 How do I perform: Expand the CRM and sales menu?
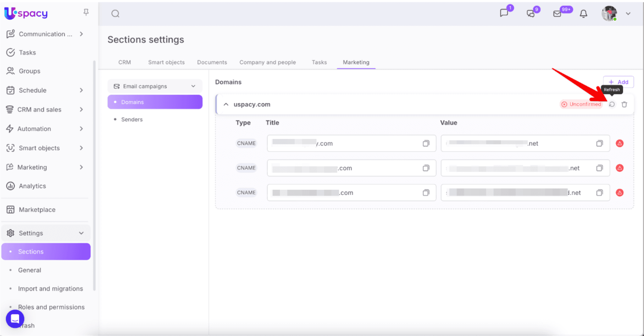[x=81, y=109]
